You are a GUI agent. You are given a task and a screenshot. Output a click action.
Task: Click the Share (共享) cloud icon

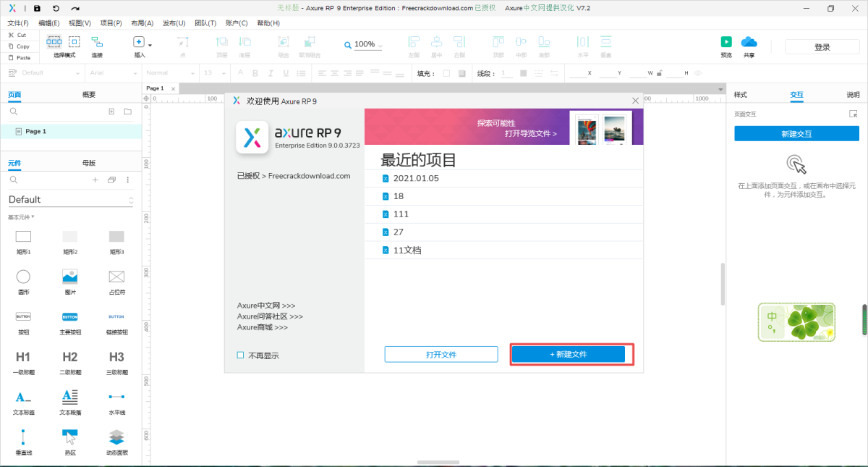click(749, 42)
